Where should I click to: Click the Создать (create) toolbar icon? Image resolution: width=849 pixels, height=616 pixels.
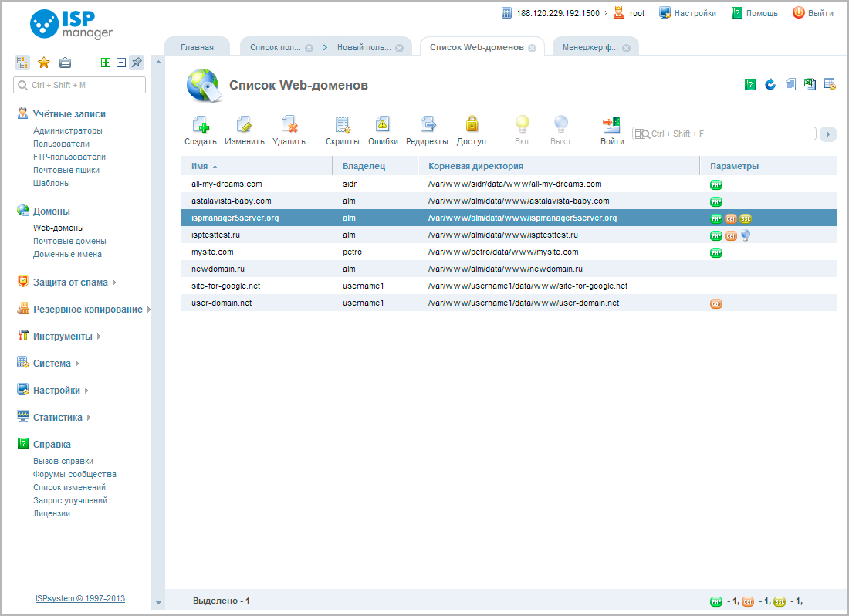click(201, 124)
